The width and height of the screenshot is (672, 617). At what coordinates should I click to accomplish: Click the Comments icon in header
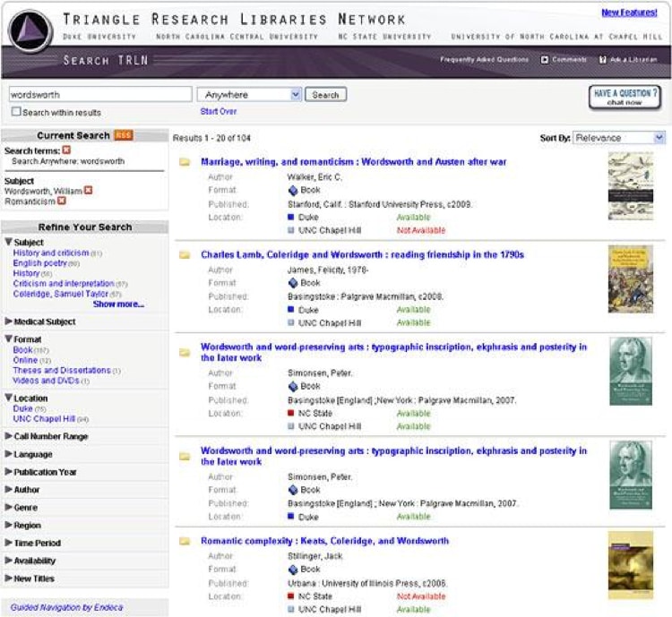coord(544,60)
